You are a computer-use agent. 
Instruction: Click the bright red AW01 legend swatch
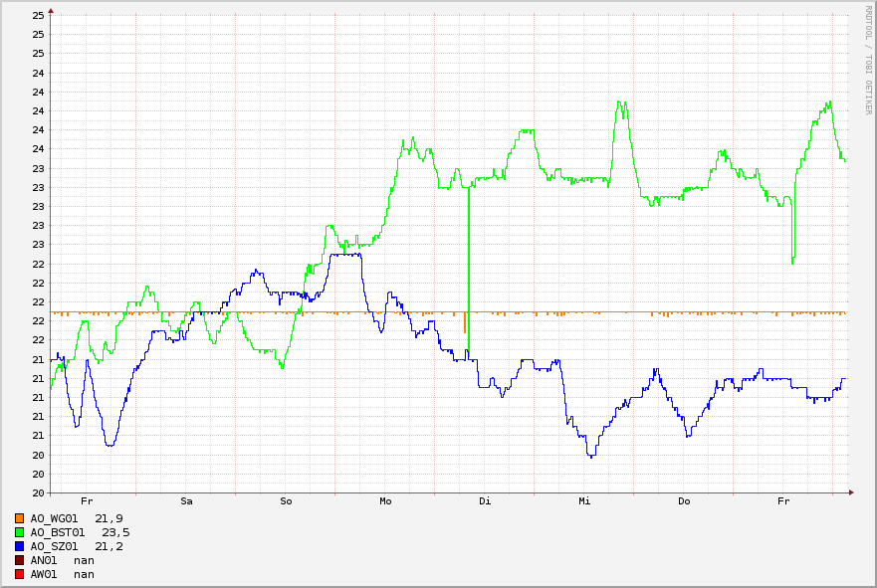coord(19,574)
